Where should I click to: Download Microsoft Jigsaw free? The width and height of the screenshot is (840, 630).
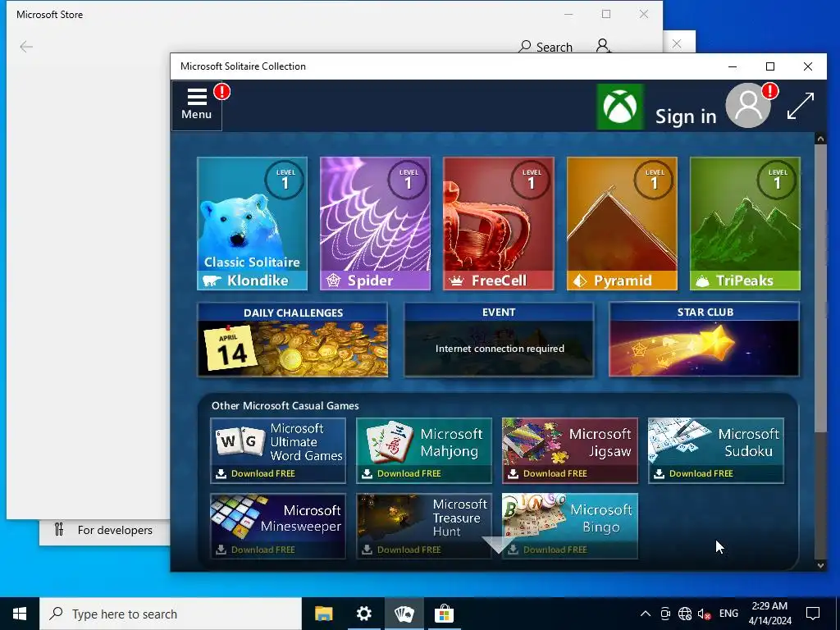pos(570,450)
